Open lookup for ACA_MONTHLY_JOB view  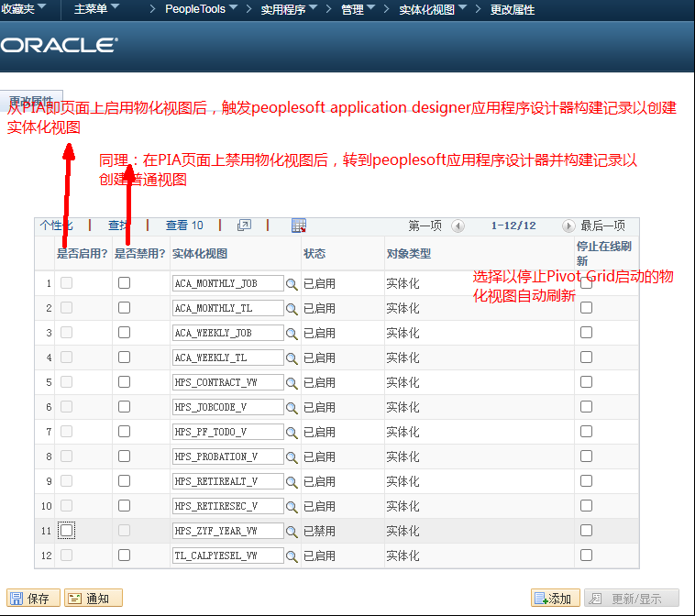[292, 284]
